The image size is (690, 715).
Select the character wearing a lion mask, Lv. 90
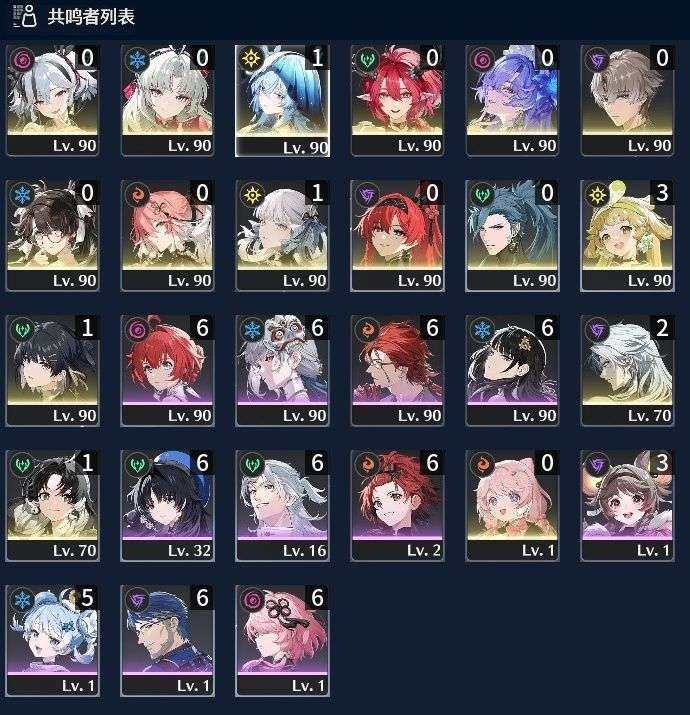coord(282,371)
